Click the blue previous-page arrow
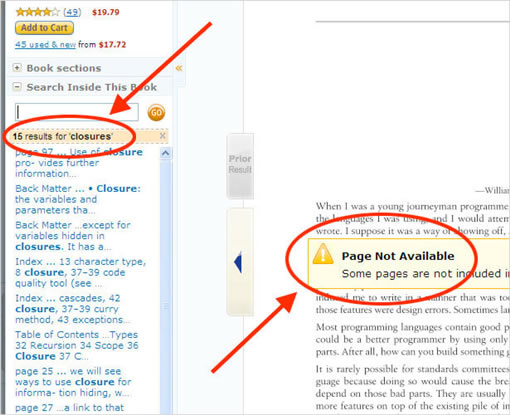This screenshot has width=510, height=415. point(238,262)
